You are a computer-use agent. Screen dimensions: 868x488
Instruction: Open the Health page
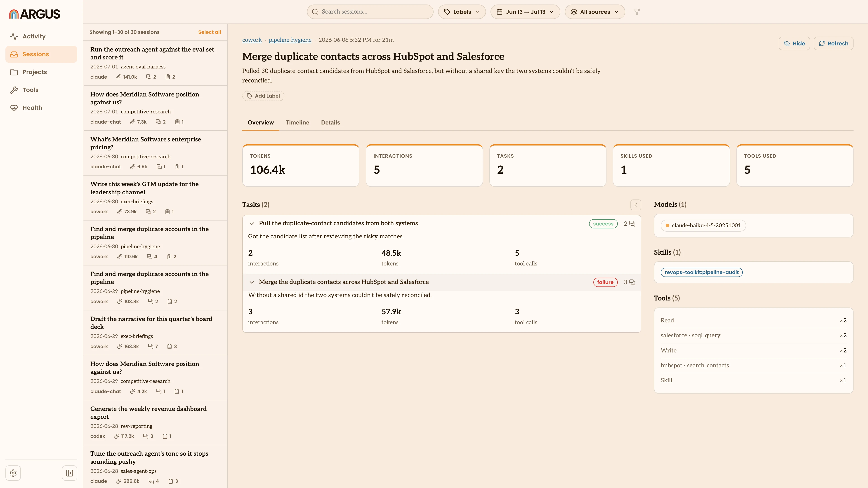[41, 108]
